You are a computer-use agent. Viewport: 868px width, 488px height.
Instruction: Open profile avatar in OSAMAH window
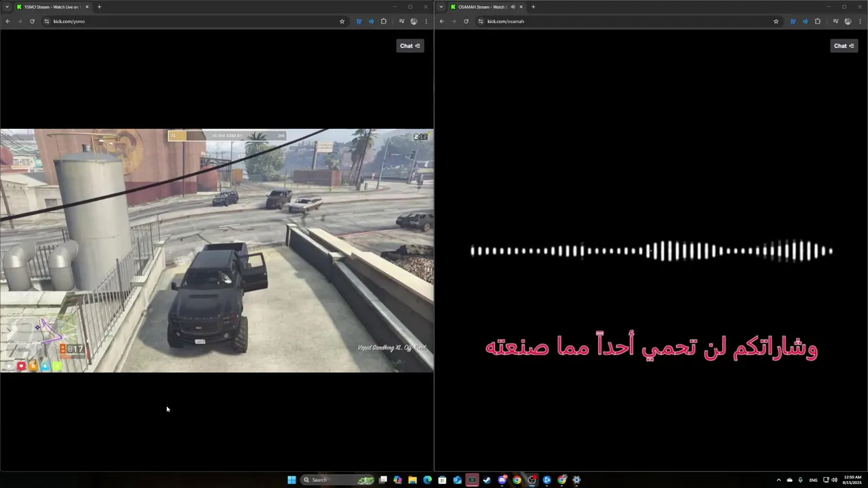coord(848,21)
